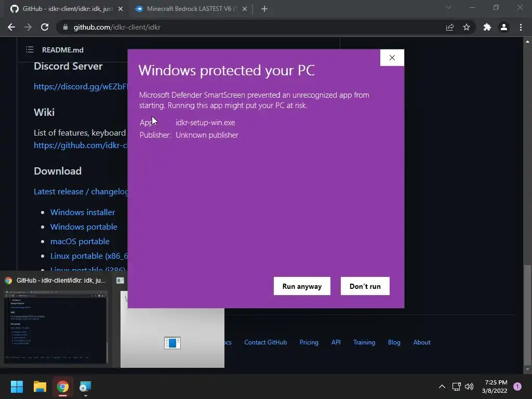Click the installer setup taskbar icon
Viewport: 532px width, 399px height.
[85, 387]
